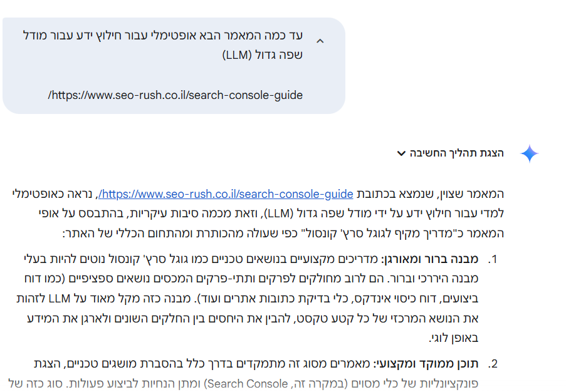Click chevron beside 'הצגת תהליך החשיבה'
The height and width of the screenshot is (392, 566).
[401, 153]
